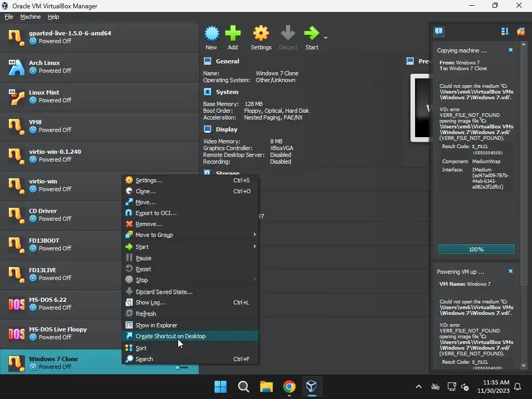Choose Settings... in the context menu
Screen dimensions: 532x399
pyautogui.click(x=190, y=180)
